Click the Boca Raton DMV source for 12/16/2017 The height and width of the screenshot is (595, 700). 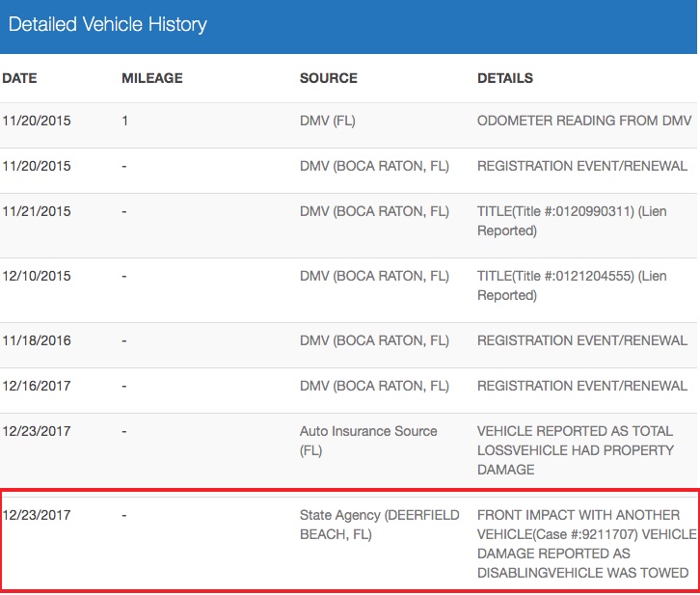pyautogui.click(x=374, y=386)
